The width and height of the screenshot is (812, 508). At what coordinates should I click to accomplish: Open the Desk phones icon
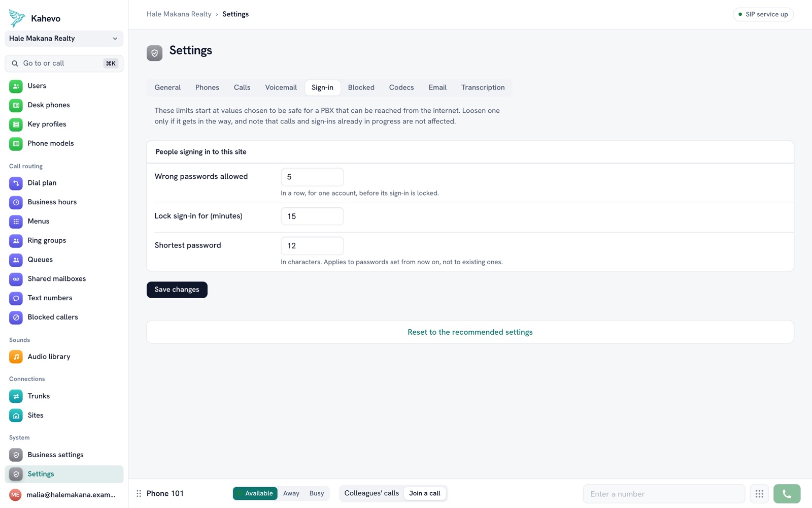16,105
